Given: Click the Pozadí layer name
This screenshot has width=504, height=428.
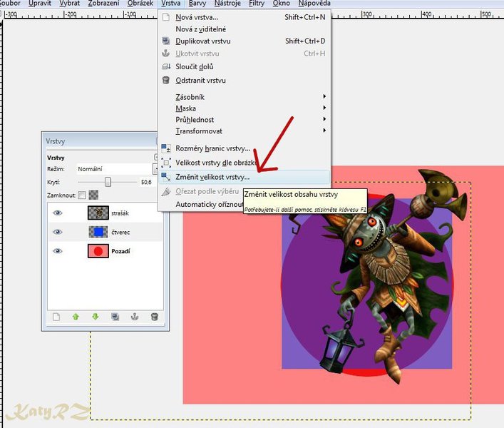Looking at the screenshot, I should [120, 251].
